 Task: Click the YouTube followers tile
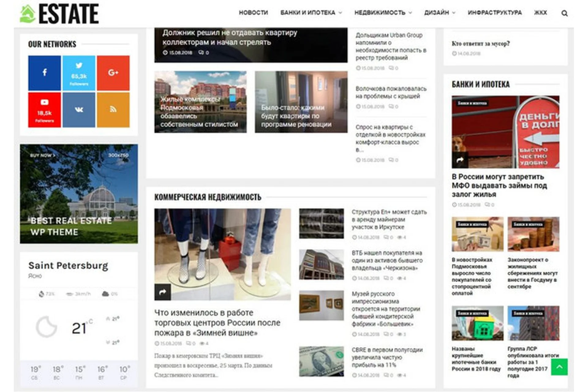coord(44,110)
